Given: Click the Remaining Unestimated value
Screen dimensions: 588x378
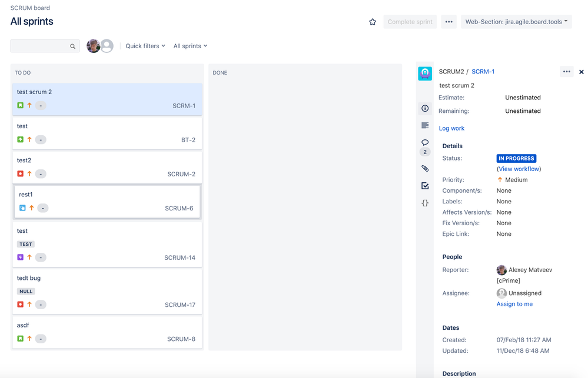Looking at the screenshot, I should coord(523,111).
